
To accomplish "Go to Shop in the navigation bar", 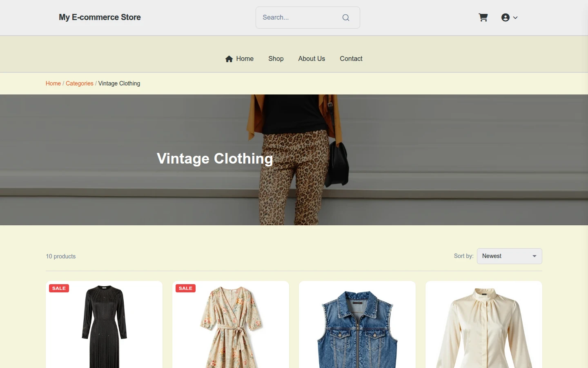I will pos(276,59).
